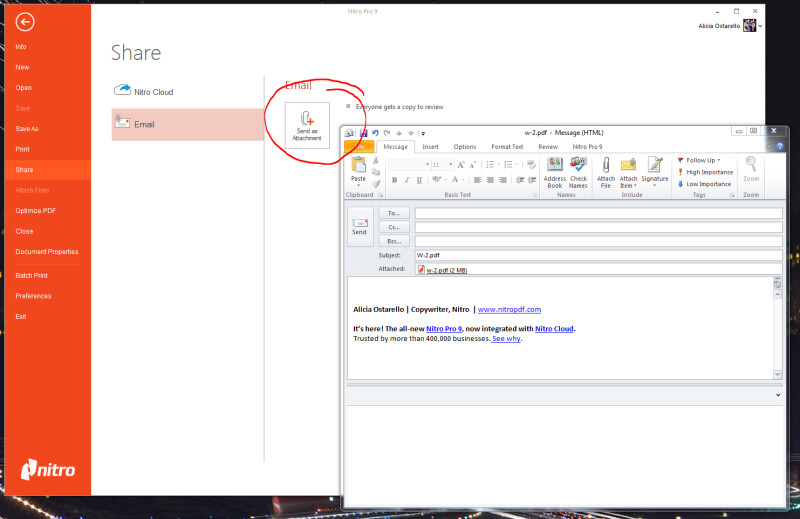
Task: Choose Save As in Nitro sidebar
Action: pos(27,129)
